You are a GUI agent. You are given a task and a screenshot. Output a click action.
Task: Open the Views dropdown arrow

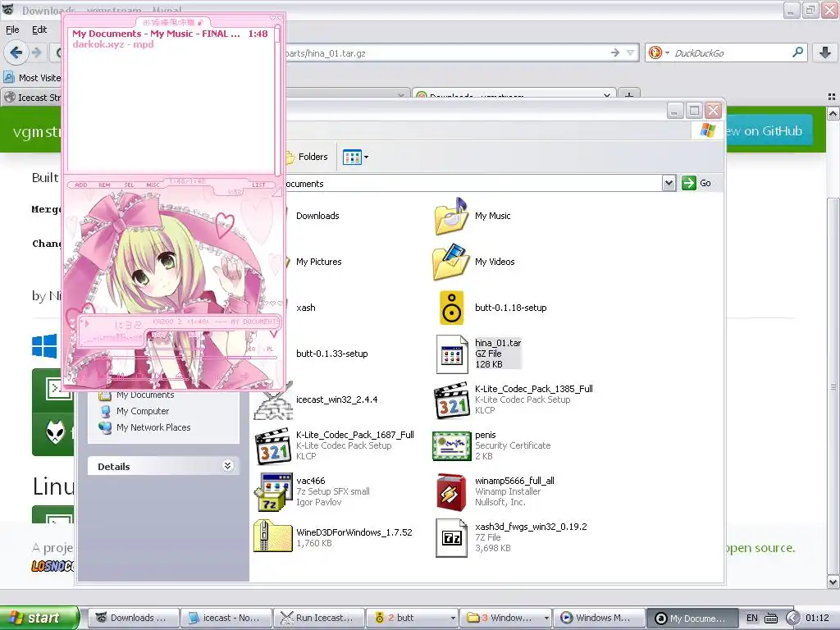point(367,157)
